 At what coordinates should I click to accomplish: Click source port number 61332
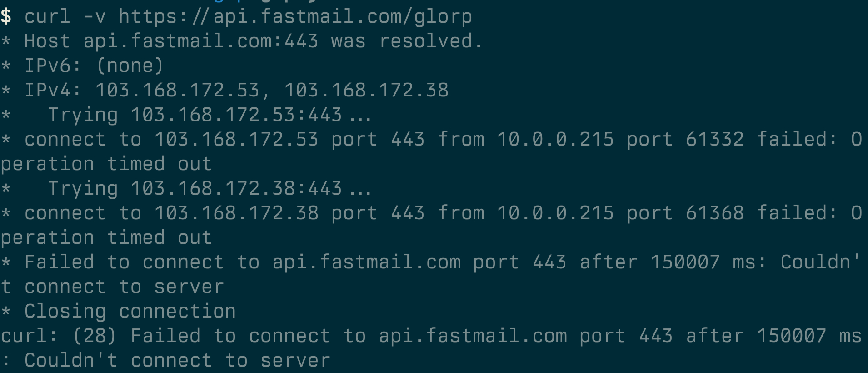715,140
